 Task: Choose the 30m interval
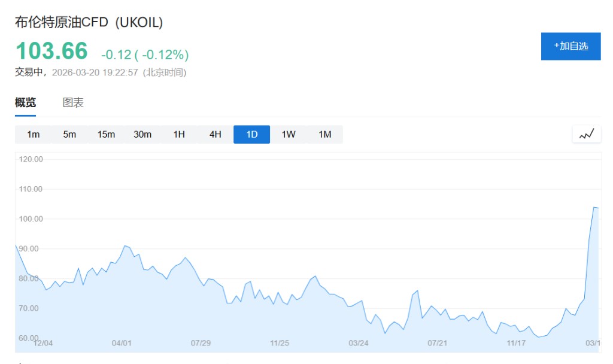142,134
